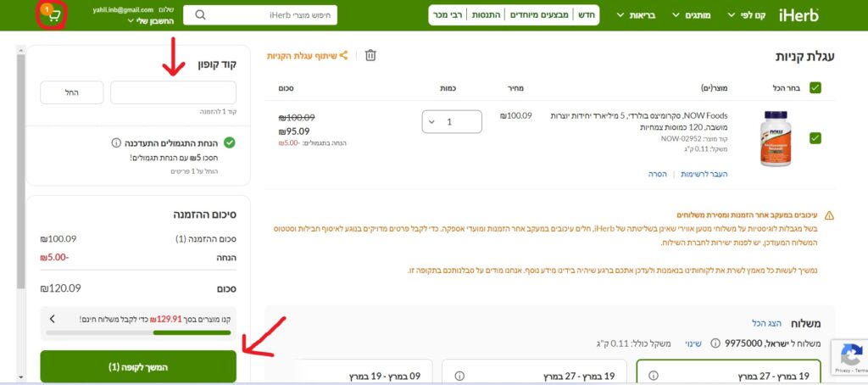868x385 pixels.
Task: Open the מבצעים מיוחדים menu item
Action: pos(539,15)
